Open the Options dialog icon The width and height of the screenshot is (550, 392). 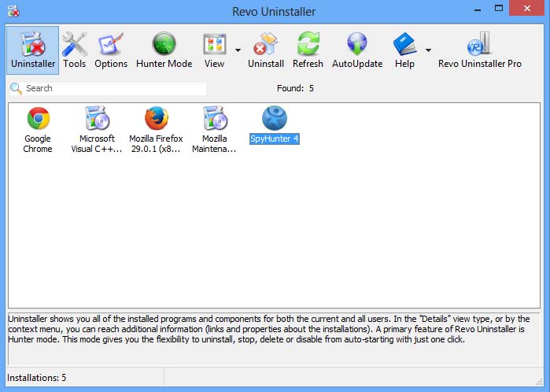tap(111, 50)
